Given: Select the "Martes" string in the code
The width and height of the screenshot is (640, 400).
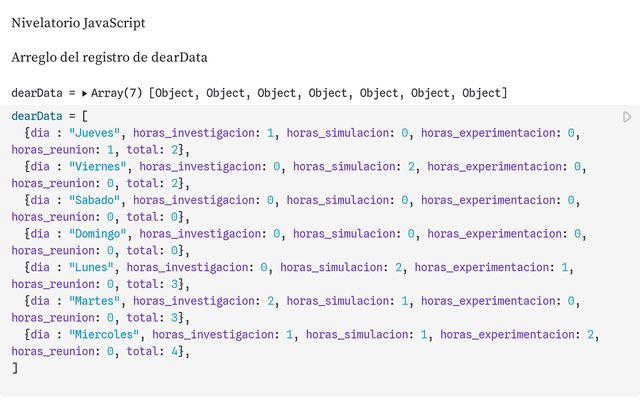Looking at the screenshot, I should point(94,301).
